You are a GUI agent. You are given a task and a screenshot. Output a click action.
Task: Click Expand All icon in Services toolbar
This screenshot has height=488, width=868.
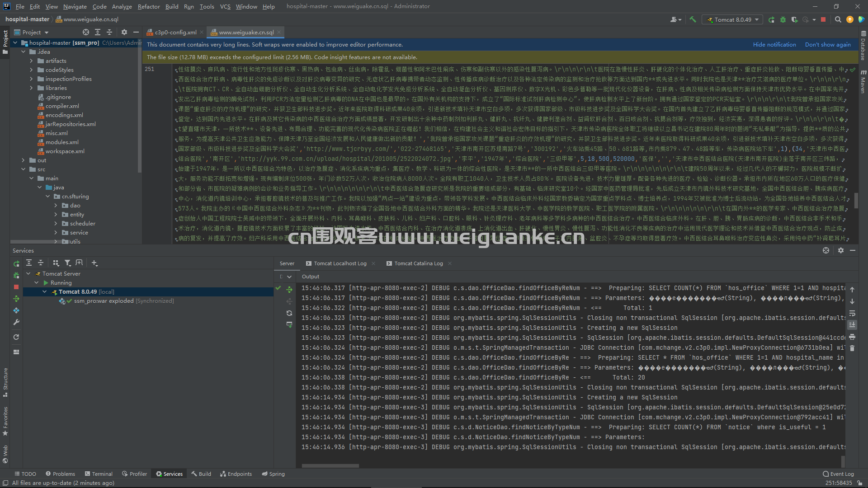(29, 263)
